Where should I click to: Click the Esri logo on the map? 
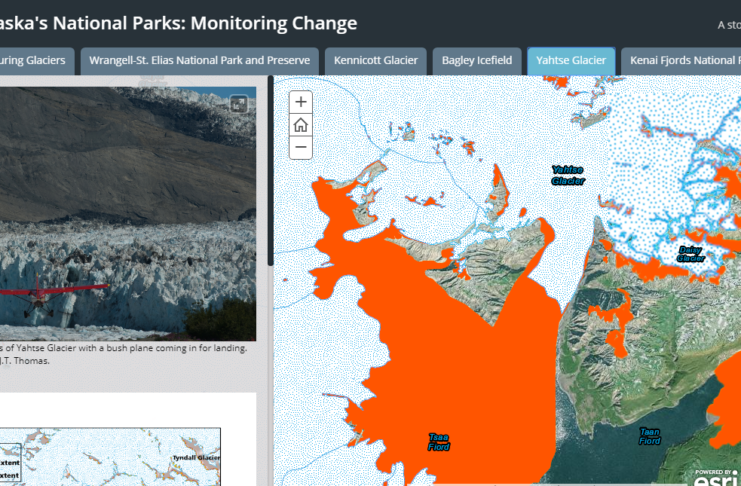[715, 476]
